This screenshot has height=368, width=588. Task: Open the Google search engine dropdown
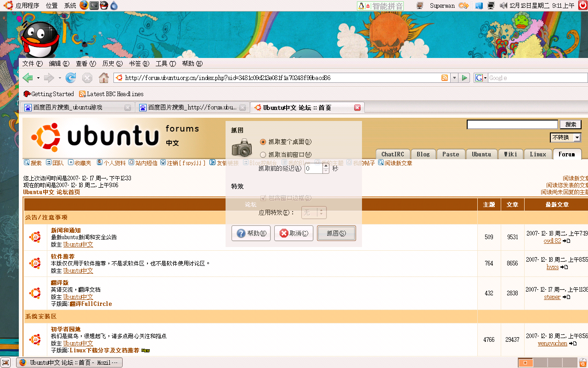click(481, 78)
